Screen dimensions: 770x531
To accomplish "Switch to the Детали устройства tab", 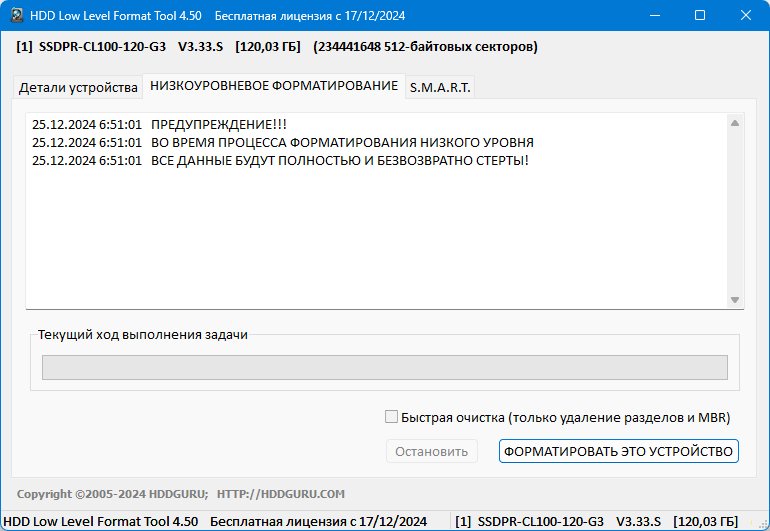I will [x=78, y=87].
